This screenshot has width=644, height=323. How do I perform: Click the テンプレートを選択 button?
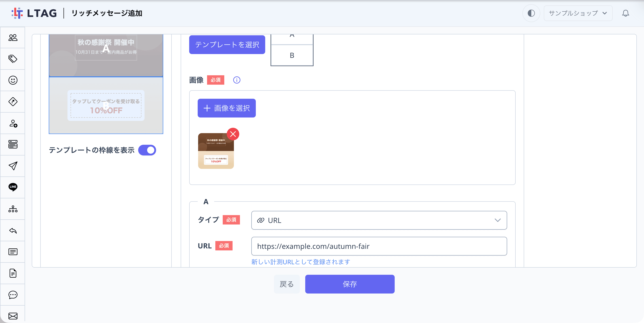(x=227, y=45)
